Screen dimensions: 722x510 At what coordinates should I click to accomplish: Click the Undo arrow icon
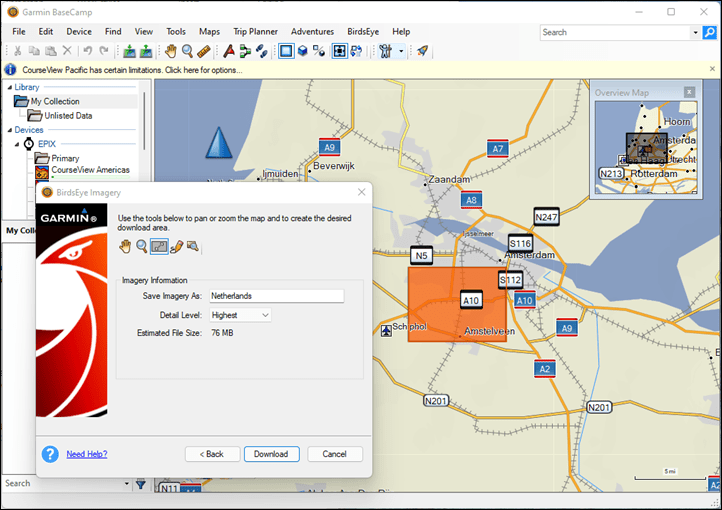(x=87, y=51)
